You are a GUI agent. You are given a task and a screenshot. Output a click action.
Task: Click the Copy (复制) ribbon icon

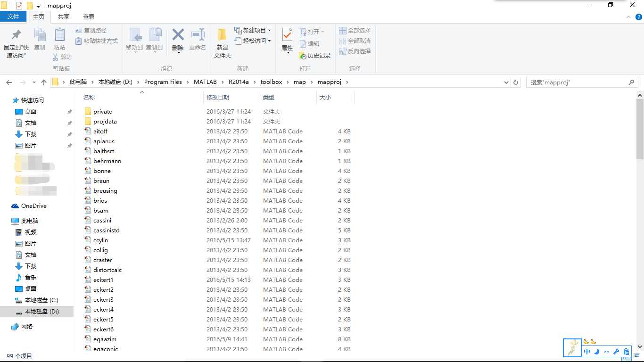click(40, 35)
